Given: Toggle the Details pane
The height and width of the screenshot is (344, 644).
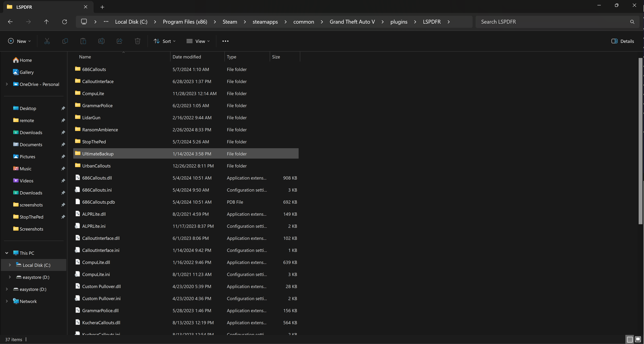Looking at the screenshot, I should coord(623,41).
